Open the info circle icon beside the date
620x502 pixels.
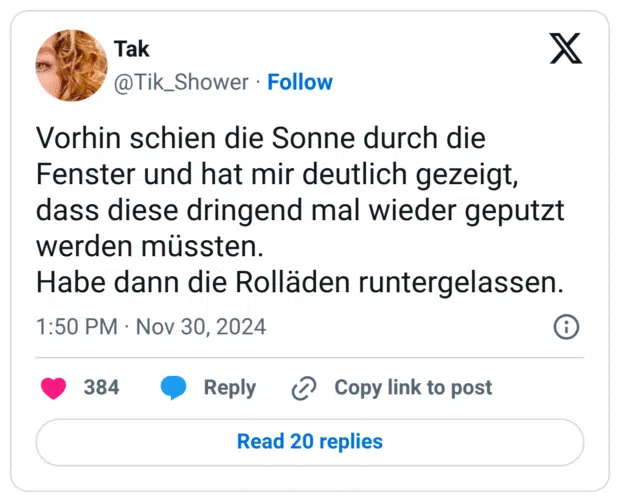click(566, 327)
